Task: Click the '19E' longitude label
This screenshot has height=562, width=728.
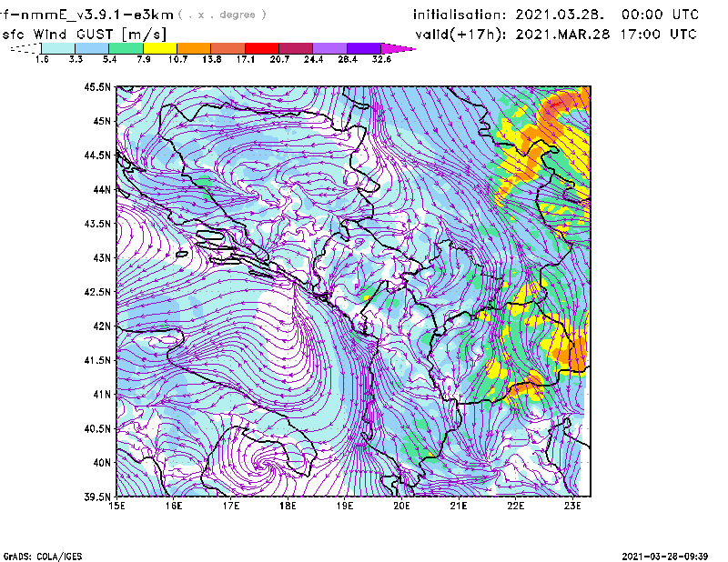Action: click(345, 506)
